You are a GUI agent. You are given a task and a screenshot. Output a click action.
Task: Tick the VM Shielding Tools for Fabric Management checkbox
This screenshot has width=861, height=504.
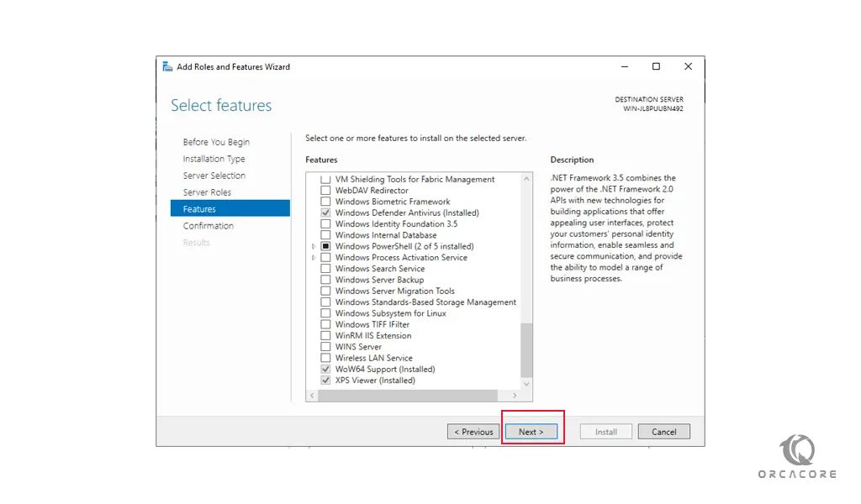tap(325, 179)
